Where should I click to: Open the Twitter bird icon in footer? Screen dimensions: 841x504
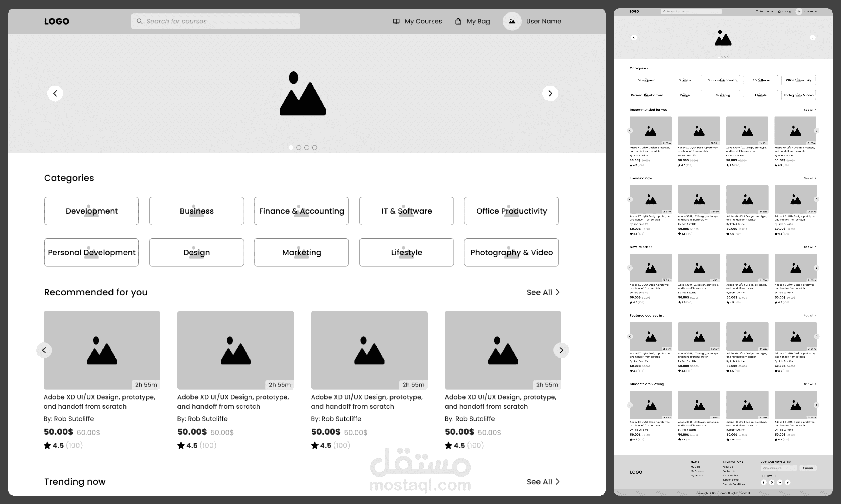788,482
